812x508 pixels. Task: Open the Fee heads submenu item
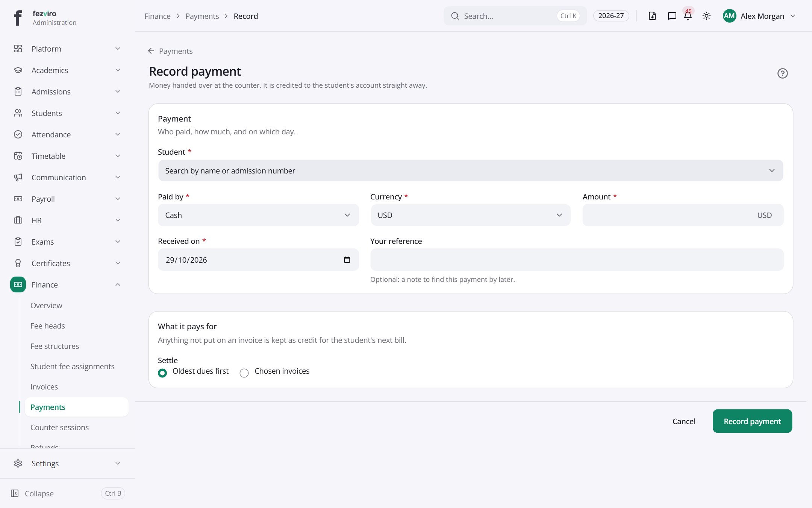coord(48,326)
